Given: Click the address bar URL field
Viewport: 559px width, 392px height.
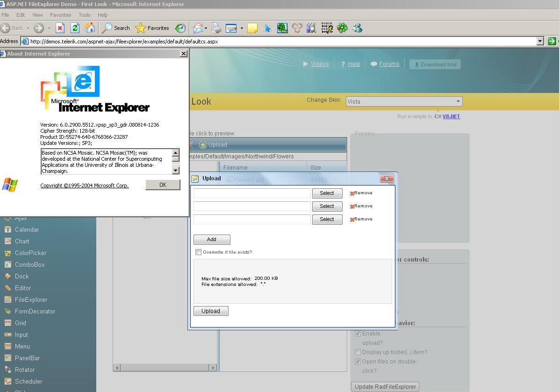Looking at the screenshot, I should (x=279, y=41).
